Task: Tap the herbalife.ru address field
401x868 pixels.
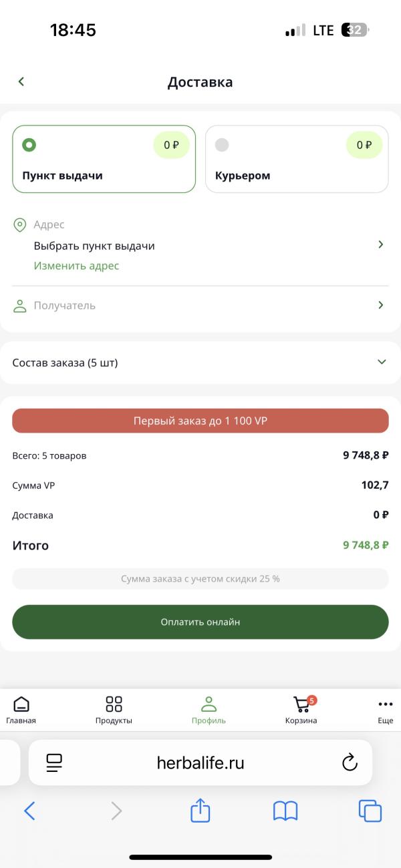Action: pos(200,763)
